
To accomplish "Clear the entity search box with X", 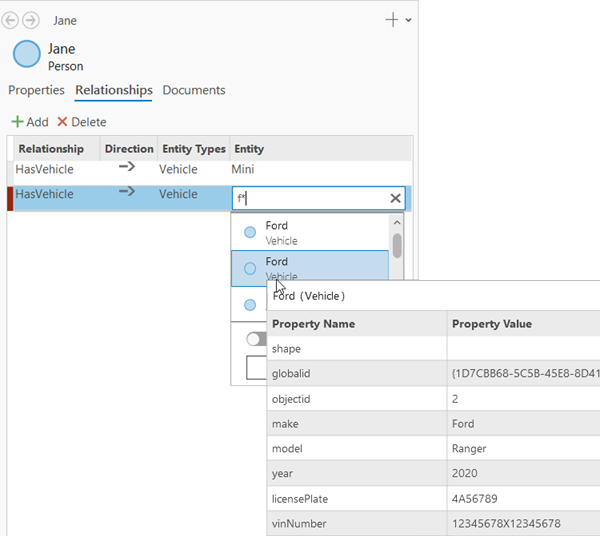I will point(395,199).
